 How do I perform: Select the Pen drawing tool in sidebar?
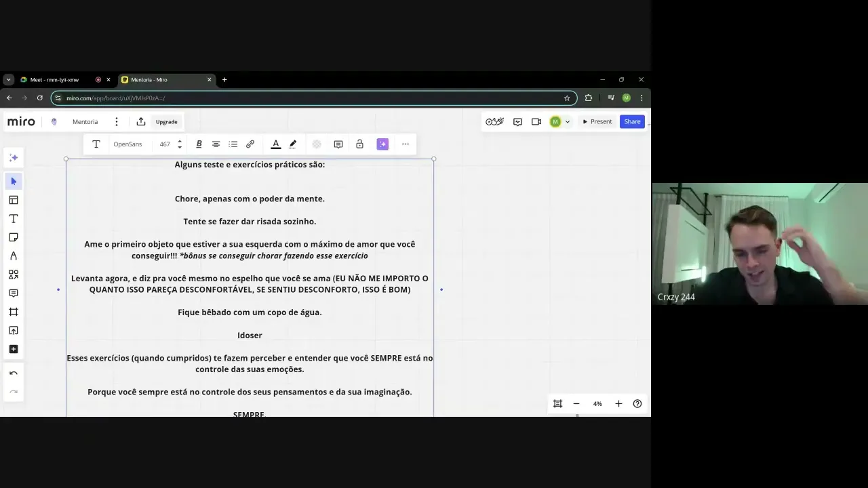[x=14, y=256]
